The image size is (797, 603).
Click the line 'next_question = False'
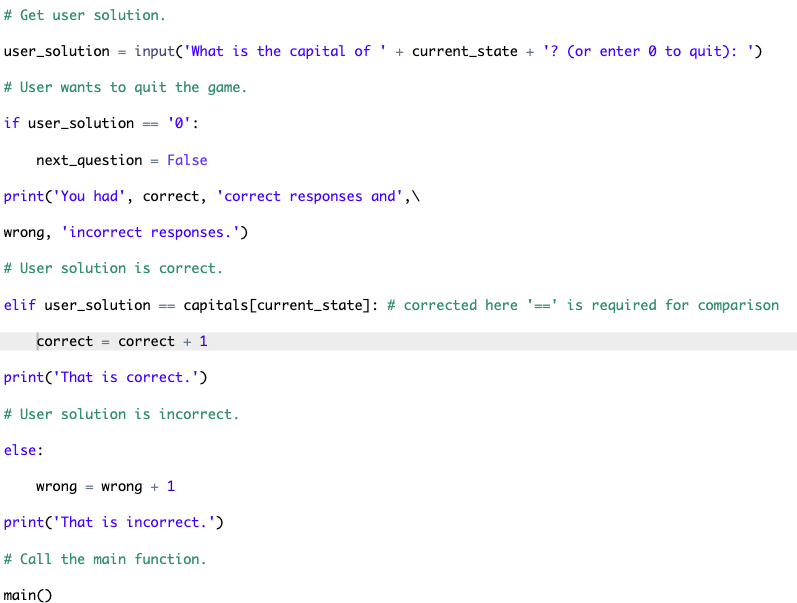coord(121,160)
